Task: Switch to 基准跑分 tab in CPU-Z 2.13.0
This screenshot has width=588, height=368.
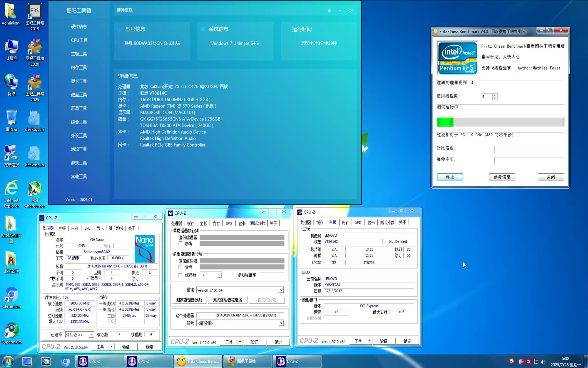Action: click(116, 228)
